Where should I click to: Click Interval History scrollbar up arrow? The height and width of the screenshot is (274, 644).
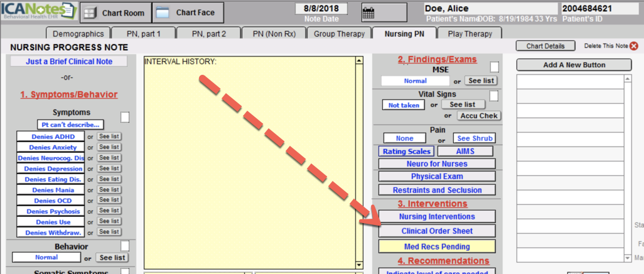pyautogui.click(x=359, y=60)
